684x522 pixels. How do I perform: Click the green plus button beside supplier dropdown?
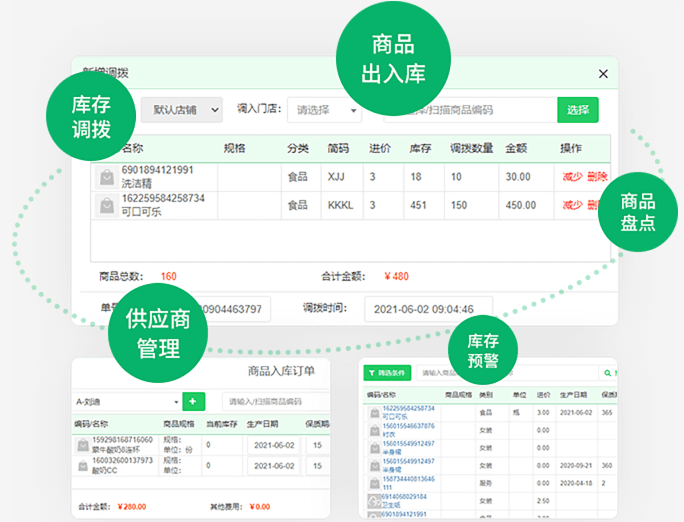(193, 401)
